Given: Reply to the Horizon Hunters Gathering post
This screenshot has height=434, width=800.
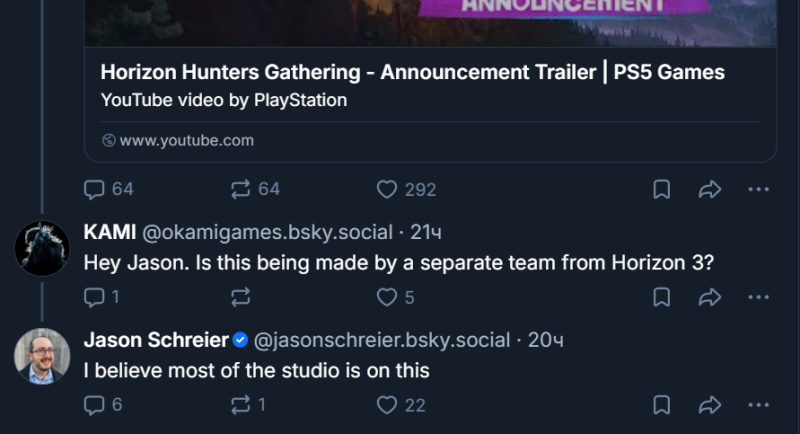Looking at the screenshot, I should pyautogui.click(x=94, y=189).
